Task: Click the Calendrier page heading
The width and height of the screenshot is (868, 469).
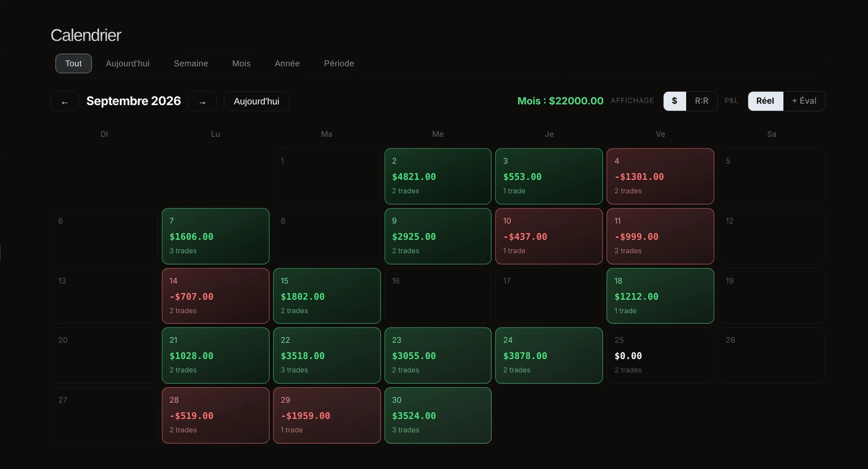Action: [x=86, y=35]
